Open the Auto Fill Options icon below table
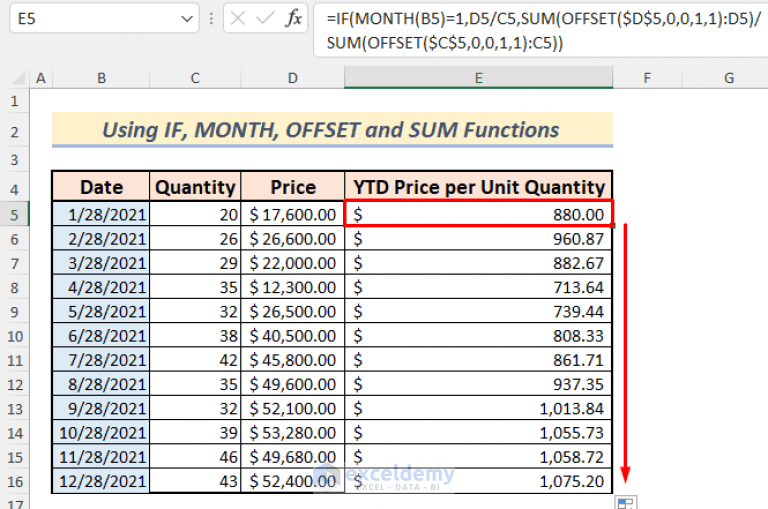 (625, 503)
